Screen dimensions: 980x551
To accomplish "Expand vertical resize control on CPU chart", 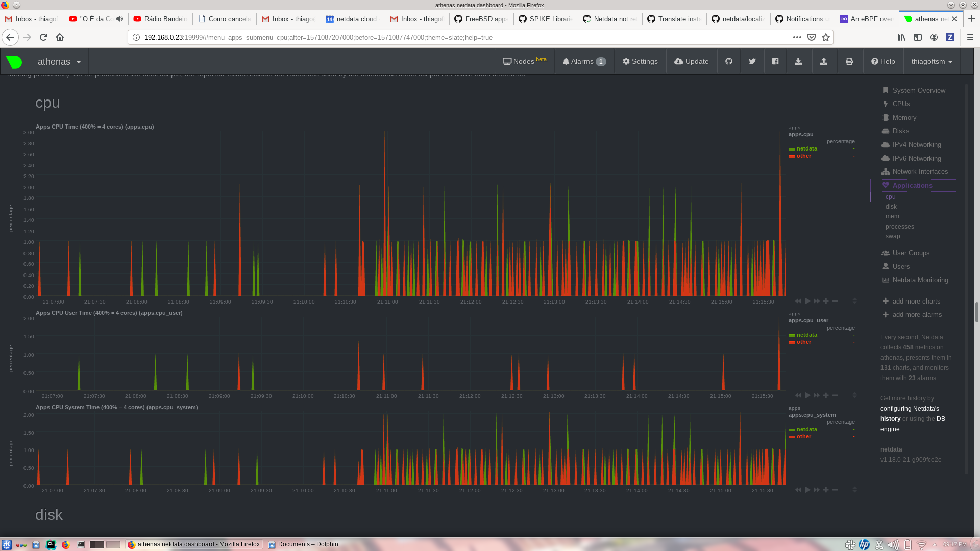I will click(855, 301).
